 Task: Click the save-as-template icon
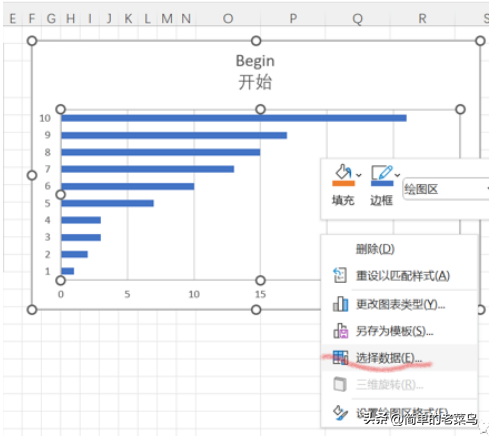point(340,331)
